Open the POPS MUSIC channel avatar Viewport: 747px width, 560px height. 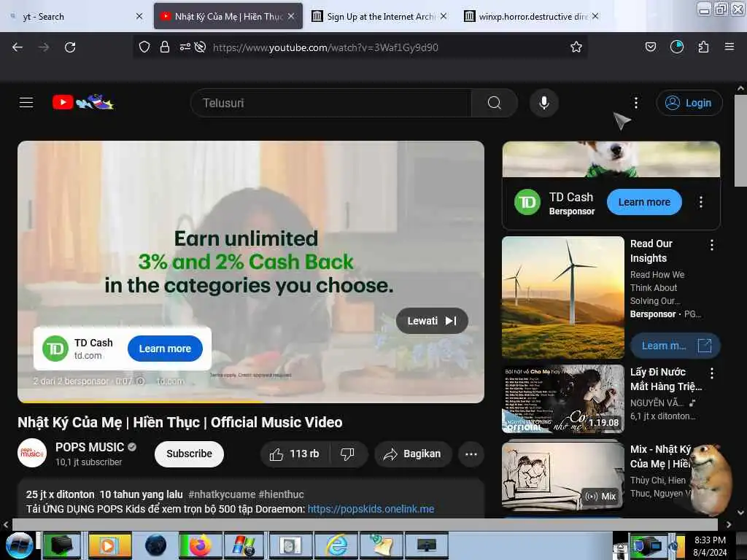point(32,453)
